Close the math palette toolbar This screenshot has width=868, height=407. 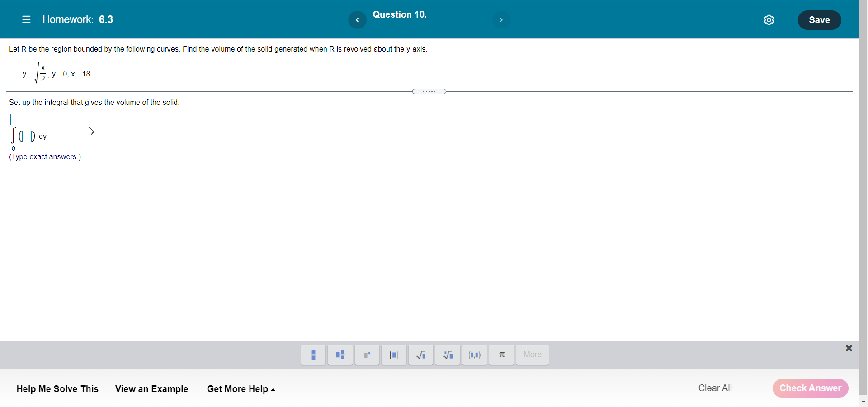(x=849, y=348)
